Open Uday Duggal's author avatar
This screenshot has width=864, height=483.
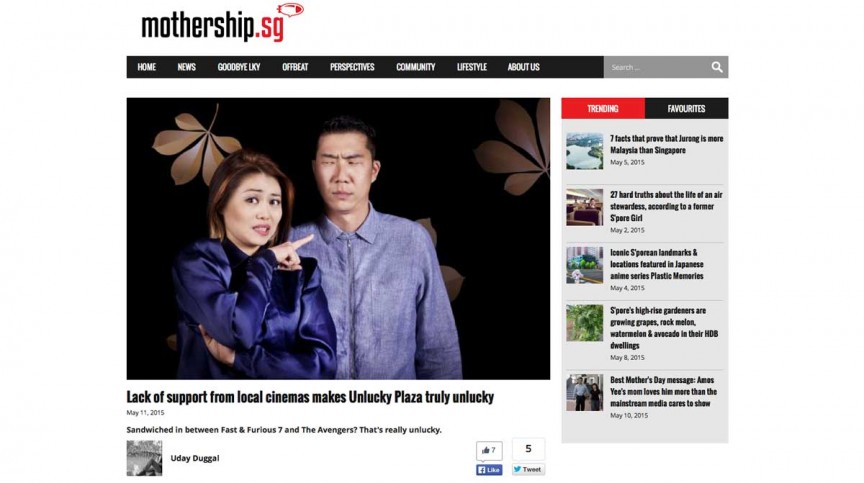(144, 458)
